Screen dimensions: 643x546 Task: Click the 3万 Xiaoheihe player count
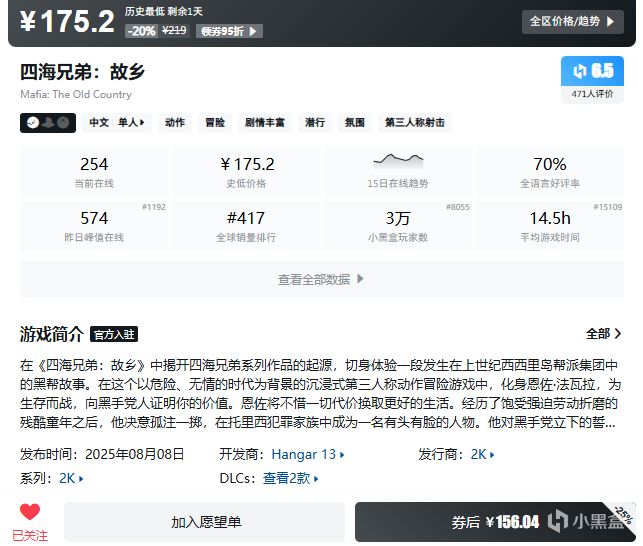coord(398,225)
